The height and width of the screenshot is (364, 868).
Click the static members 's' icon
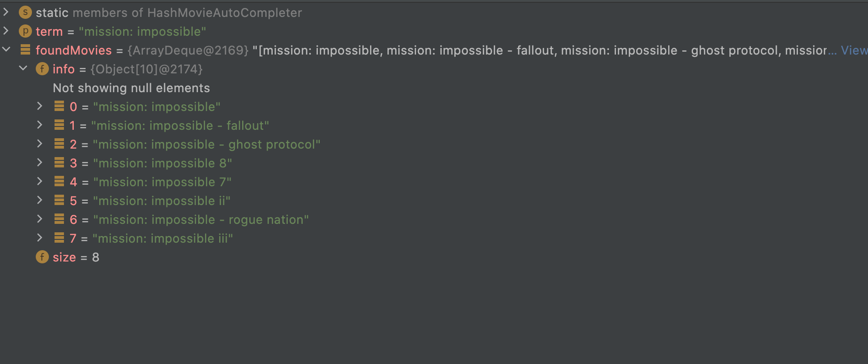point(25,12)
